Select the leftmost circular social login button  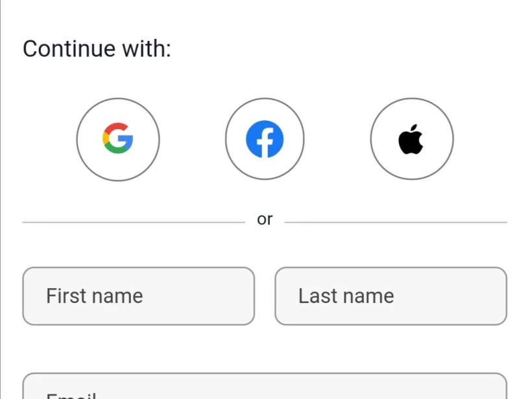(118, 139)
